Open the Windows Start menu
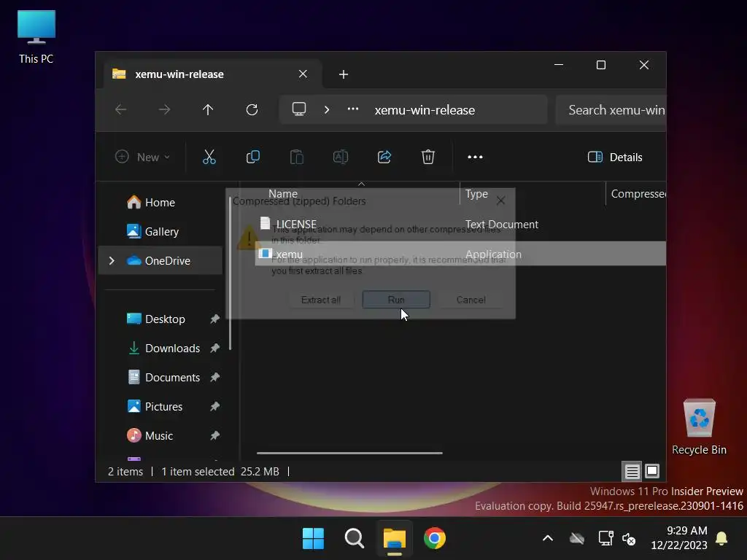The image size is (747, 560). (x=313, y=539)
